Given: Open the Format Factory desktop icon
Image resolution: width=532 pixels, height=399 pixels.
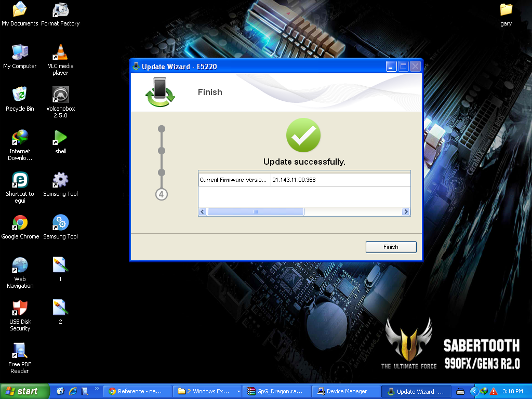Looking at the screenshot, I should (x=61, y=9).
